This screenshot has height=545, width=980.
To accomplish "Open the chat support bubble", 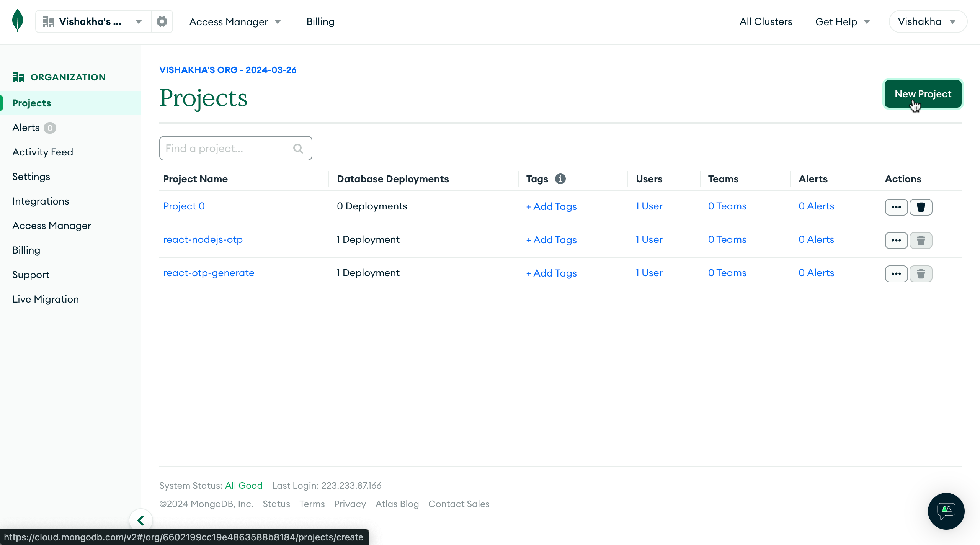I will 946,511.
